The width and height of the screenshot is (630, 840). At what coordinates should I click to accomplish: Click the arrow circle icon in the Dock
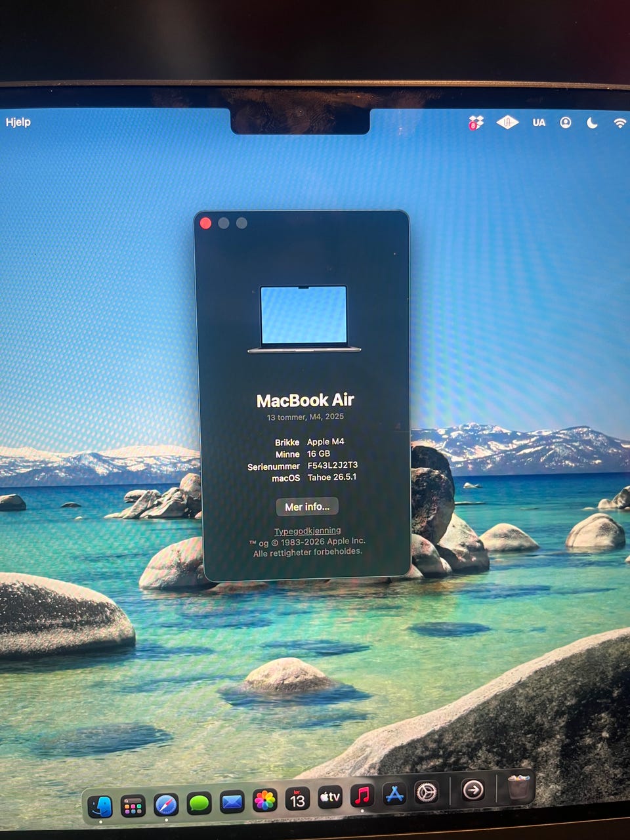tap(473, 789)
